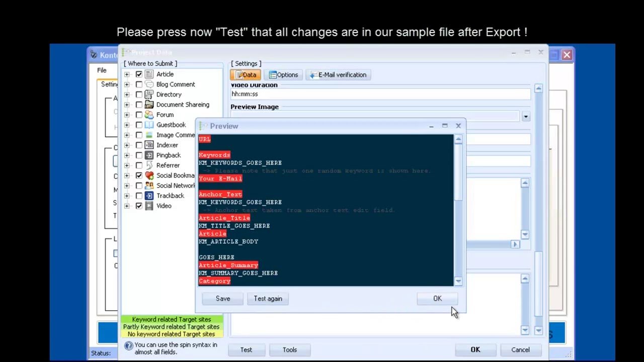Tick the Guestbook checkbox
This screenshot has width=644, height=362.
pos(139,125)
